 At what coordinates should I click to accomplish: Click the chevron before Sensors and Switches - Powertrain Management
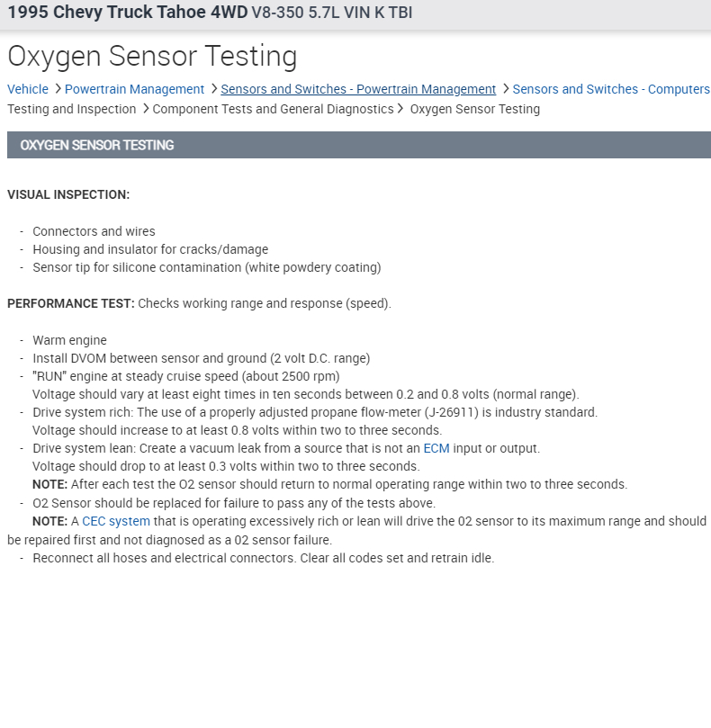[x=213, y=89]
